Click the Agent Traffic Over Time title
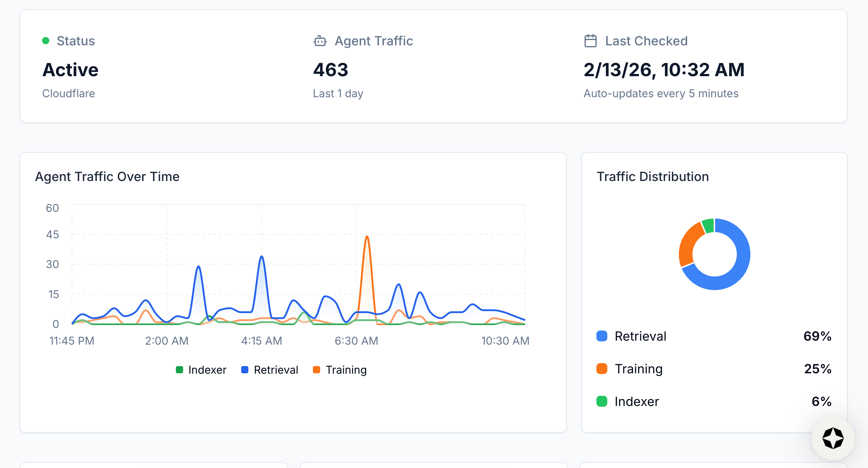This screenshot has height=468, width=868. [x=107, y=177]
